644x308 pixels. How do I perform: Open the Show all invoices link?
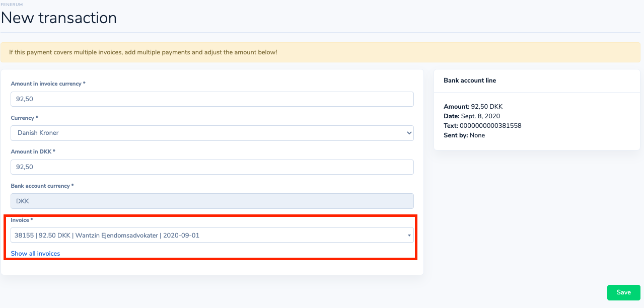point(35,254)
